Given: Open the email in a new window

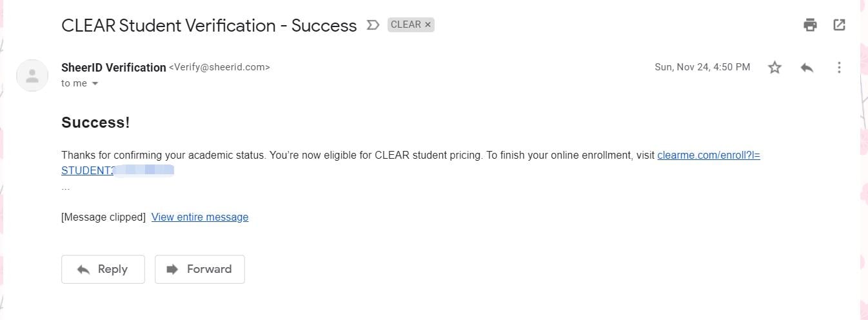Looking at the screenshot, I should point(839,25).
